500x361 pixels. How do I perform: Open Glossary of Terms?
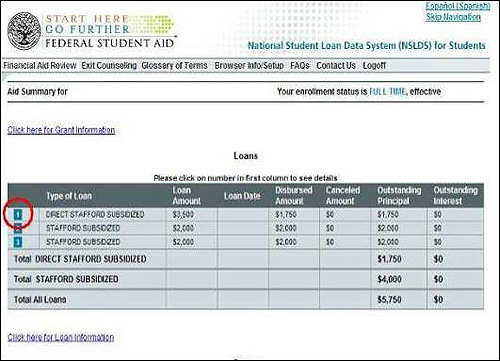[174, 66]
